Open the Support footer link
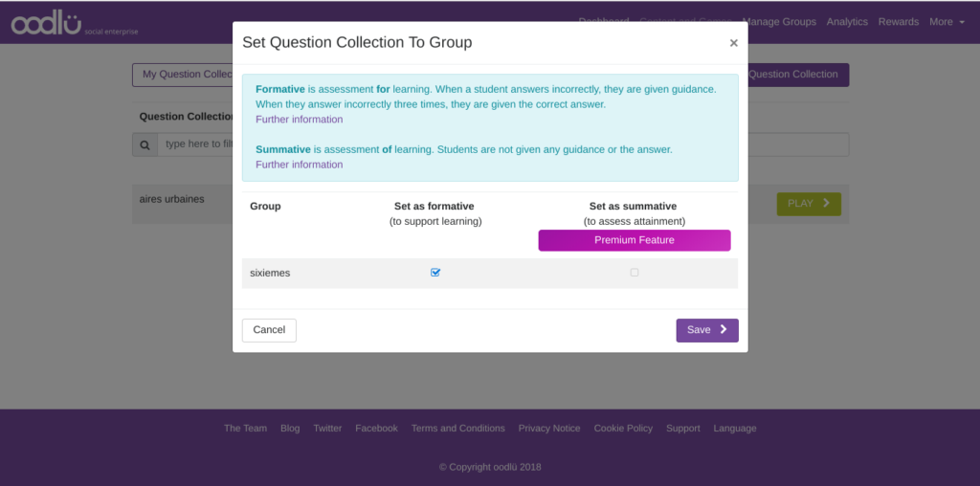 click(x=682, y=429)
